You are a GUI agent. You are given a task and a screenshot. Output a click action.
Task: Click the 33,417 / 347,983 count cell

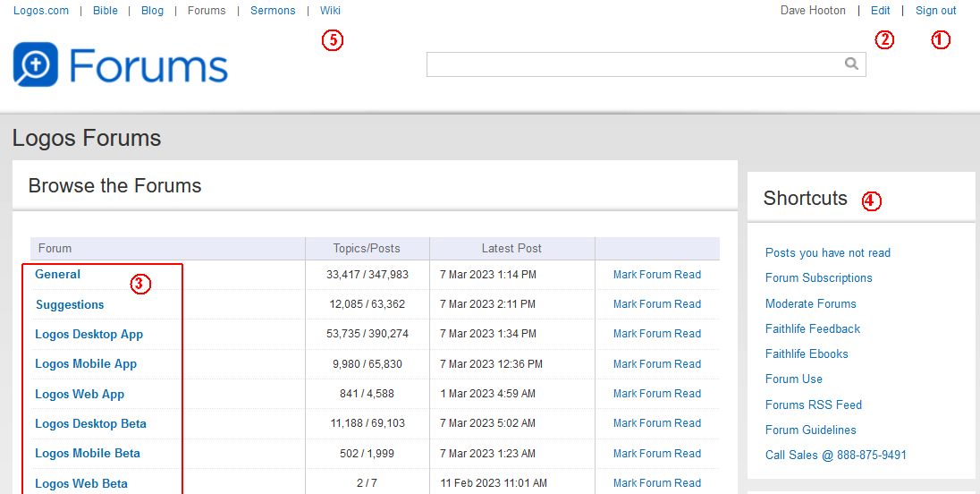point(367,275)
